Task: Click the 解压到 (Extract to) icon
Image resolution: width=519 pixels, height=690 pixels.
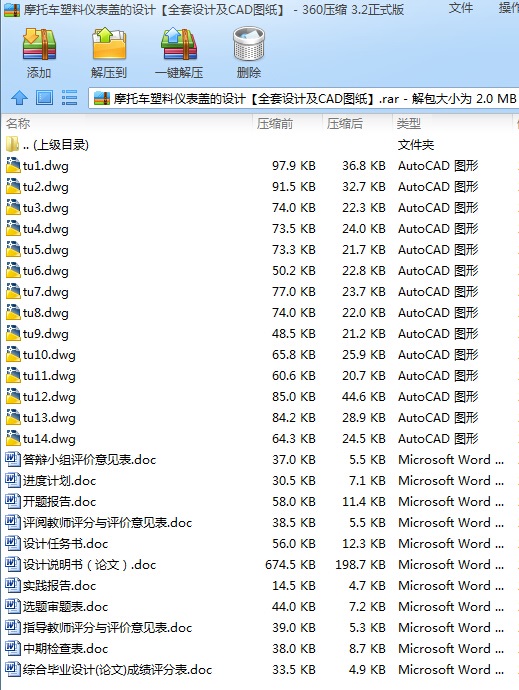Action: (x=109, y=44)
